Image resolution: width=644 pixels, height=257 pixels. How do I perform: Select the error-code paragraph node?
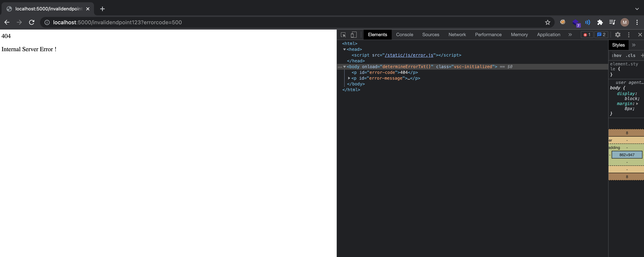pyautogui.click(x=385, y=73)
